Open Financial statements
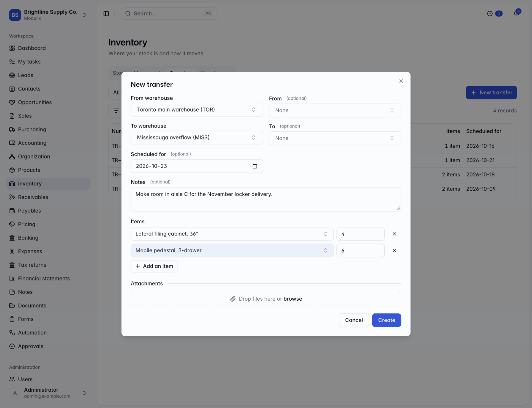 coord(48,278)
